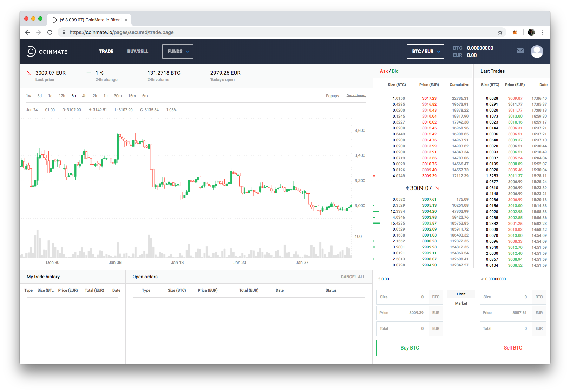Bookmark page with the star icon
570x392 pixels.
[500, 32]
